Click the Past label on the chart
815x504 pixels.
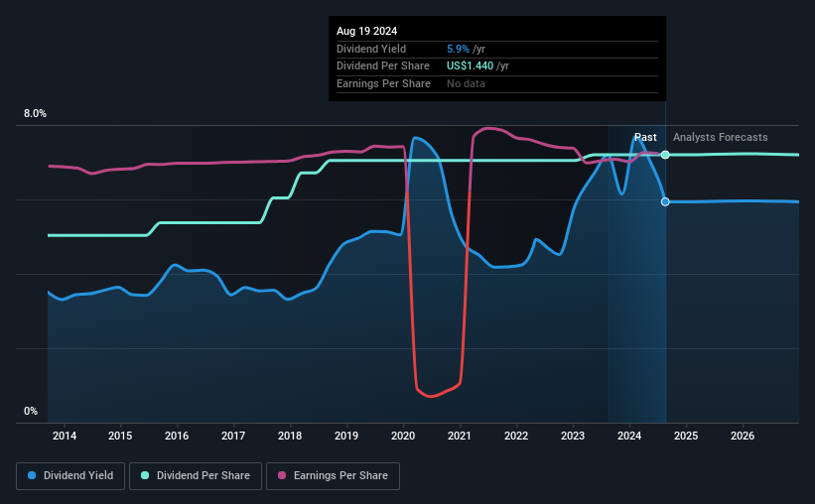[645, 137]
